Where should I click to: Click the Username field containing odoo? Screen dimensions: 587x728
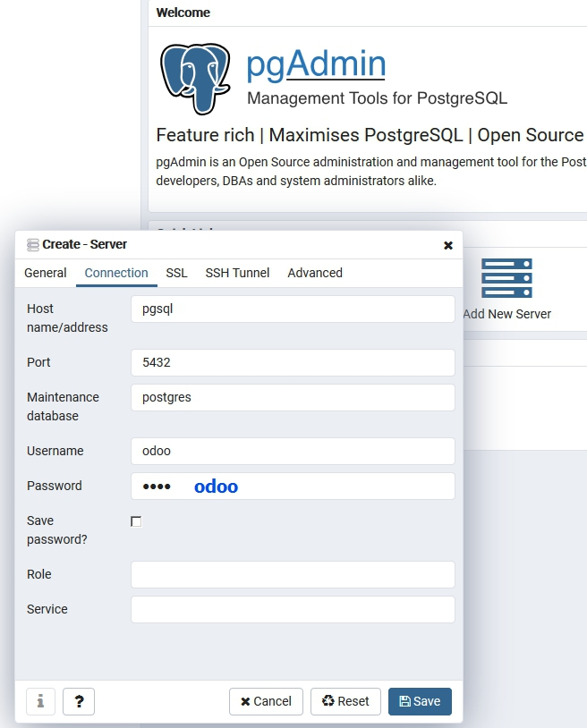293,451
